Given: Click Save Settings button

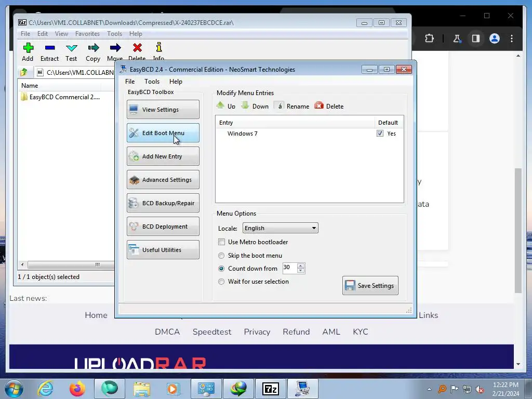Looking at the screenshot, I should [370, 285].
